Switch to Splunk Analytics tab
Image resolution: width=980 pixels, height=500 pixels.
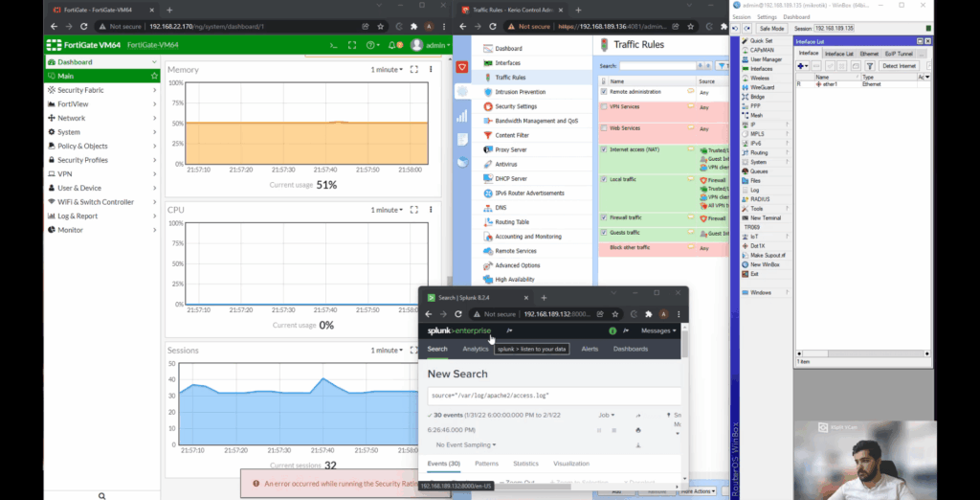point(475,349)
